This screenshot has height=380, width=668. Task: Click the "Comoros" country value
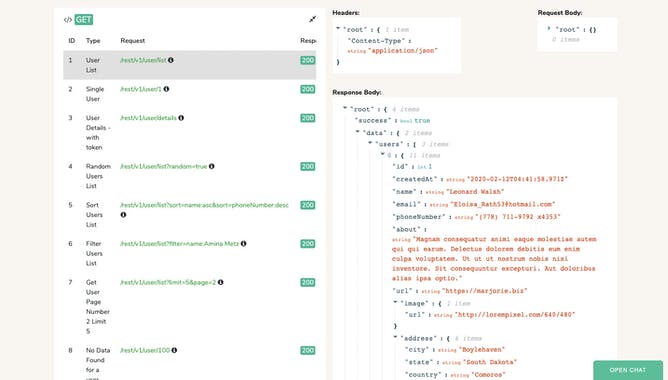[x=484, y=375]
